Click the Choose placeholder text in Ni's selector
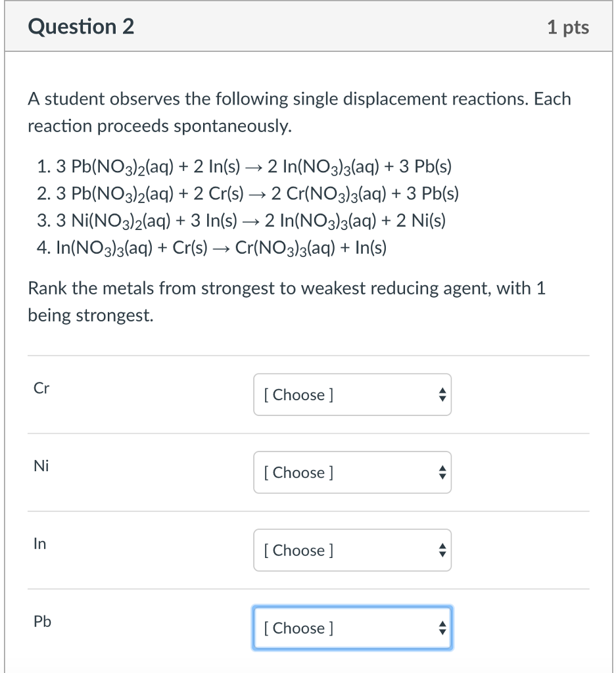Viewport: 616px width, 673px height. [299, 473]
